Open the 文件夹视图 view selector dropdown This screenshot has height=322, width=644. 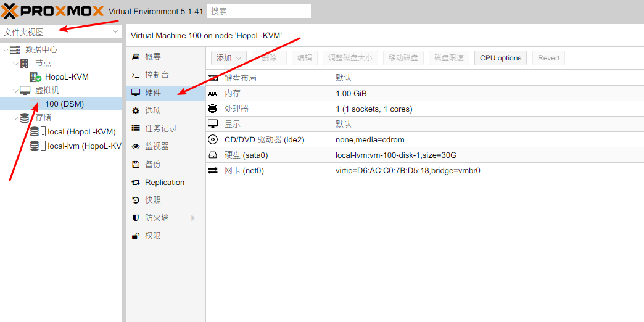point(61,31)
